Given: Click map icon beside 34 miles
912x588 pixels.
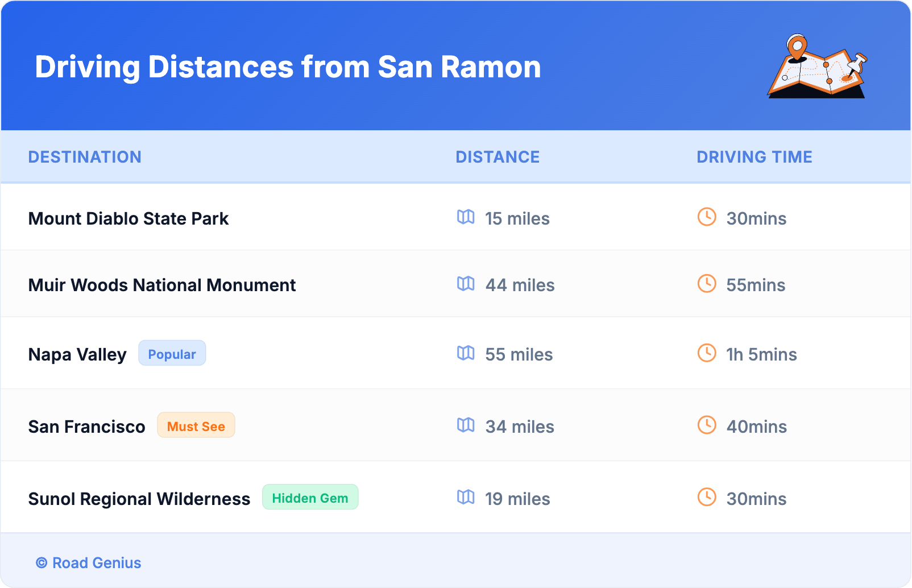Looking at the screenshot, I should pos(466,425).
